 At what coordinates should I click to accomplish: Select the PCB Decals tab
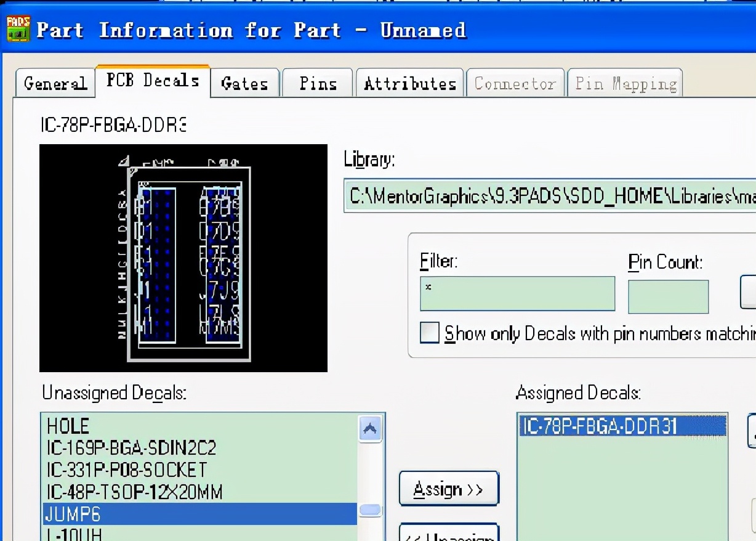coord(153,81)
